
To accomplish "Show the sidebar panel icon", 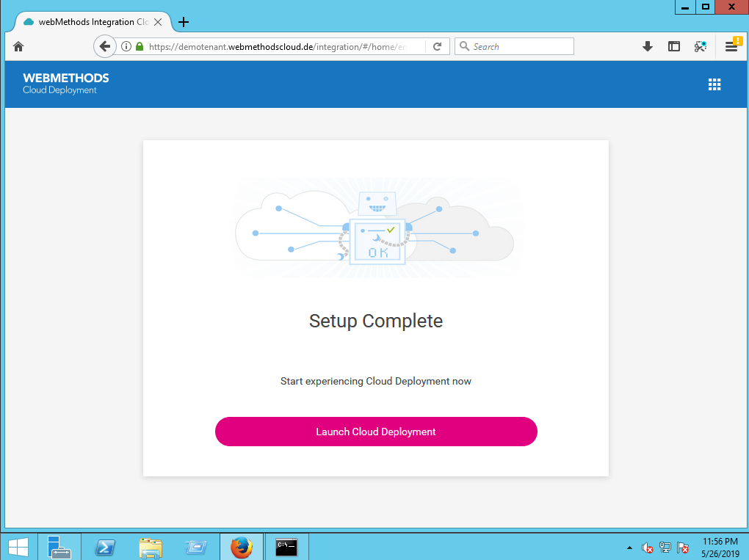I will pos(673,46).
